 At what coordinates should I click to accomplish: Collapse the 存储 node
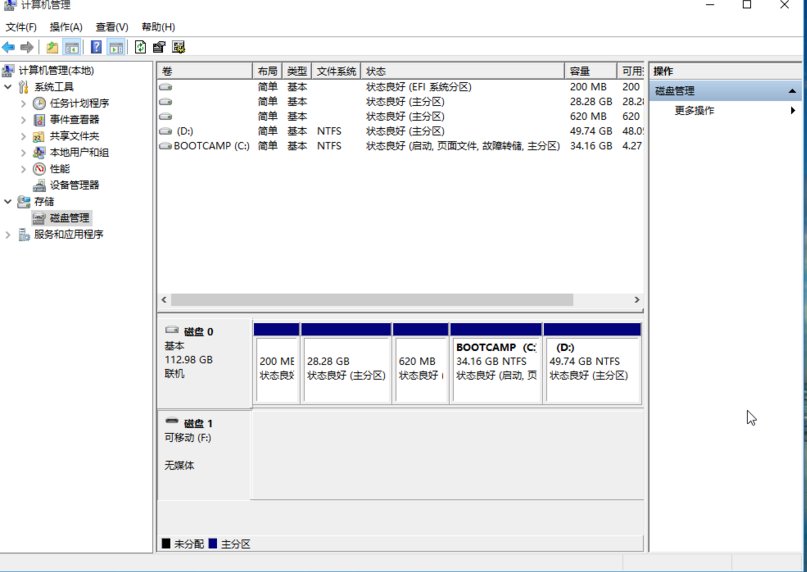click(8, 202)
